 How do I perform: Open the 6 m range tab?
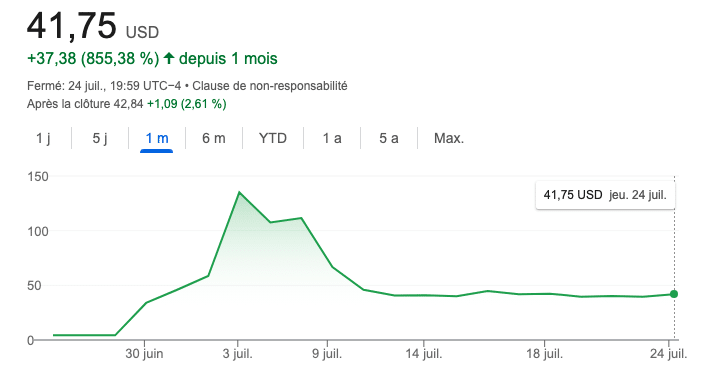click(x=214, y=138)
